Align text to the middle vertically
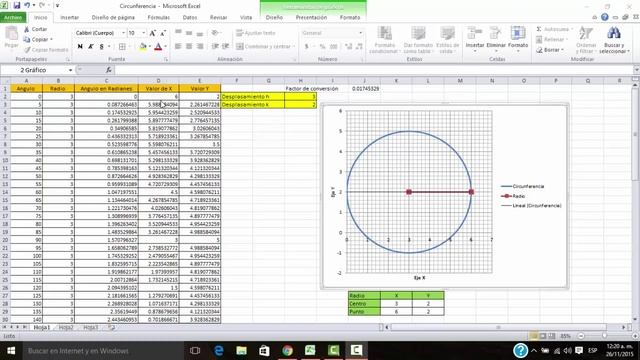This screenshot has width=640, height=360. click(189, 33)
